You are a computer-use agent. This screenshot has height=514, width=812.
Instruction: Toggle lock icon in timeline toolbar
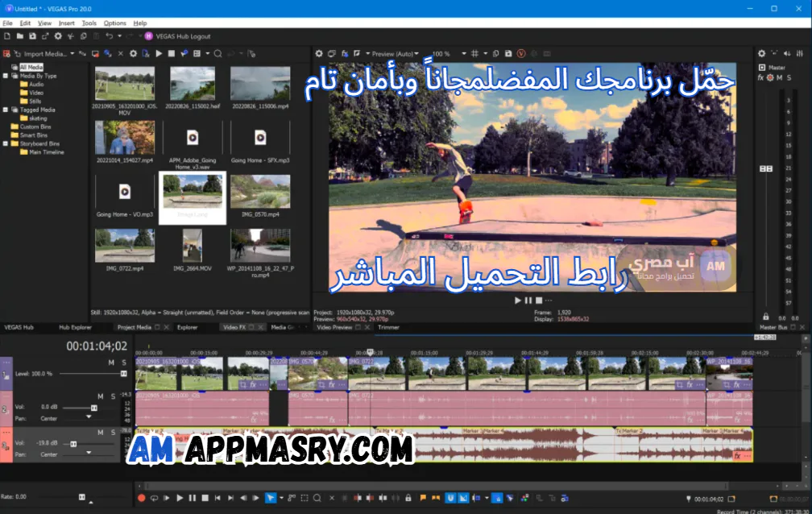pyautogui.click(x=408, y=498)
